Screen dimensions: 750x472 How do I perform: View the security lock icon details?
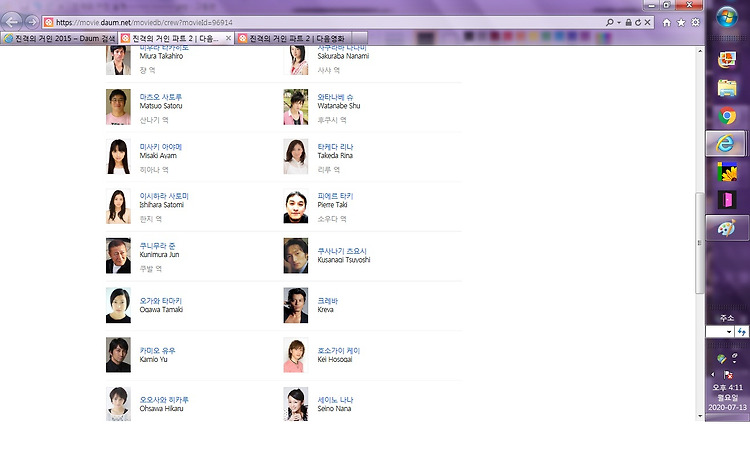pyautogui.click(x=629, y=22)
